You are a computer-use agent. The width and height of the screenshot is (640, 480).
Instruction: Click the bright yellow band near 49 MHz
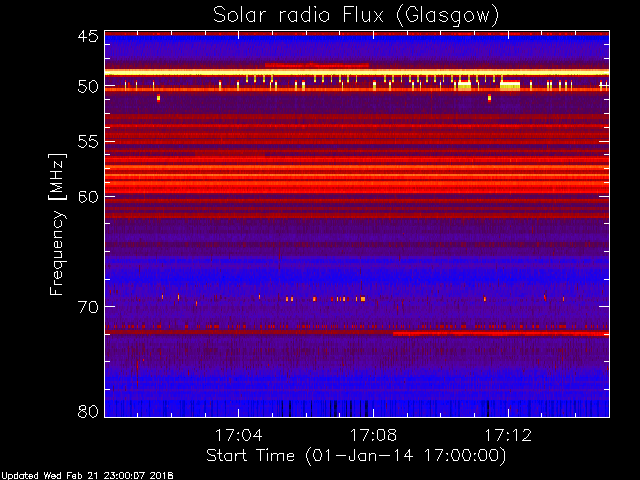click(357, 73)
